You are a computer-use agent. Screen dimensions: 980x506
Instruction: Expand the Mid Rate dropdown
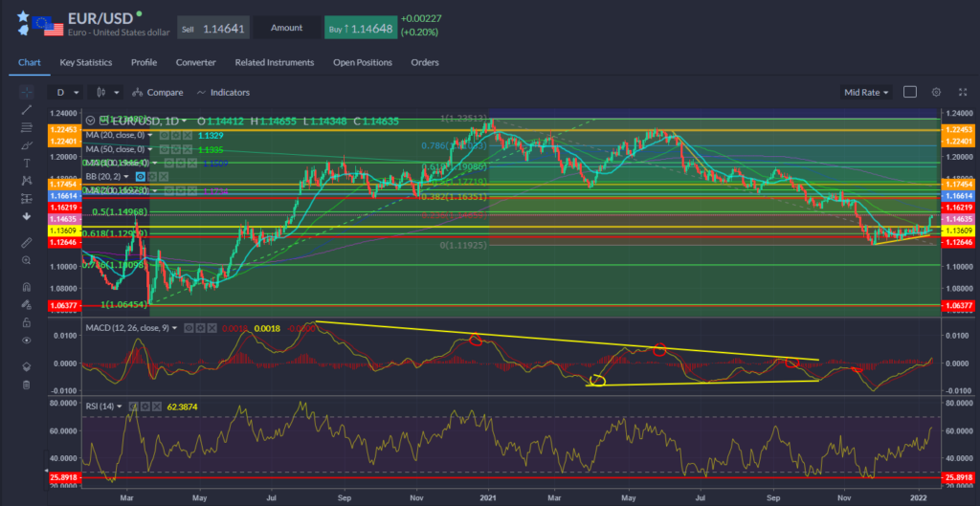[866, 92]
